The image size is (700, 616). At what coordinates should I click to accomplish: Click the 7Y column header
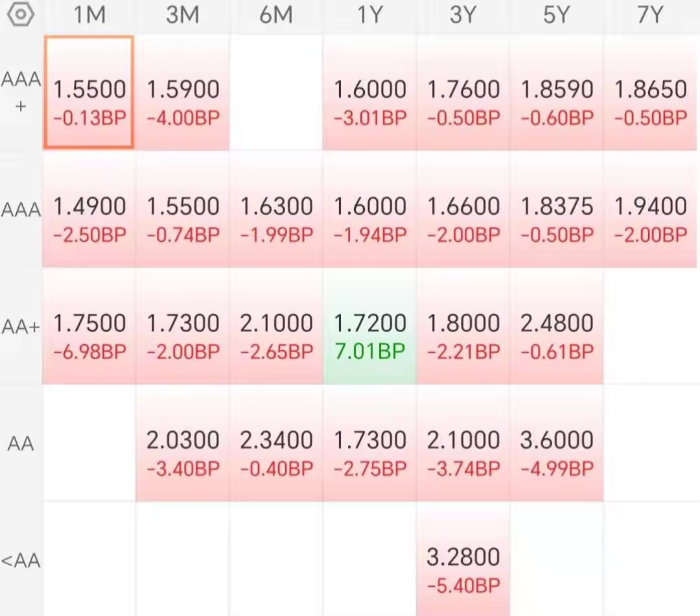650,15
